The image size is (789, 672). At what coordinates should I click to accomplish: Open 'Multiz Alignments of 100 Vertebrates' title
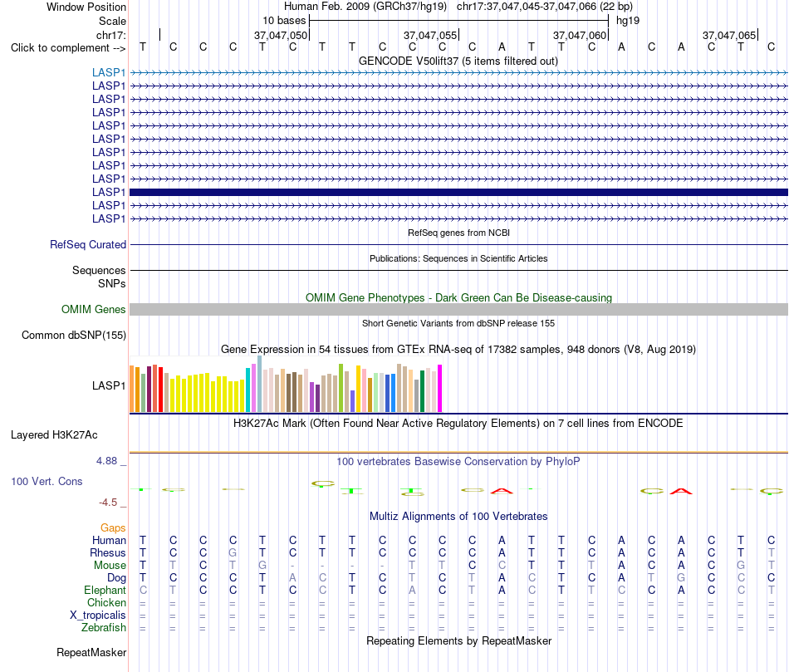tap(458, 517)
